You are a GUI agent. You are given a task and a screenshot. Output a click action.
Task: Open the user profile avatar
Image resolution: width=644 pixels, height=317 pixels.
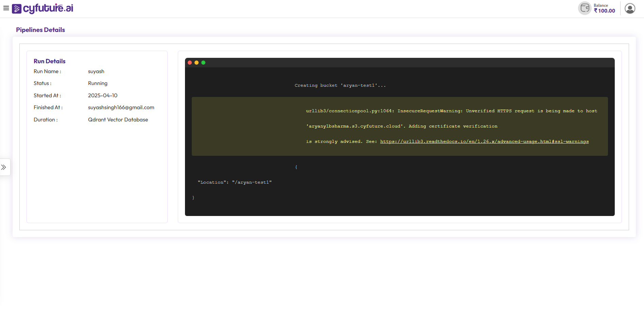point(630,9)
